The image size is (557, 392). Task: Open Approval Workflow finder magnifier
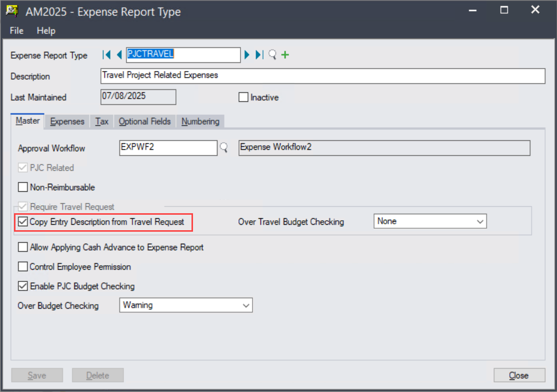pos(224,147)
